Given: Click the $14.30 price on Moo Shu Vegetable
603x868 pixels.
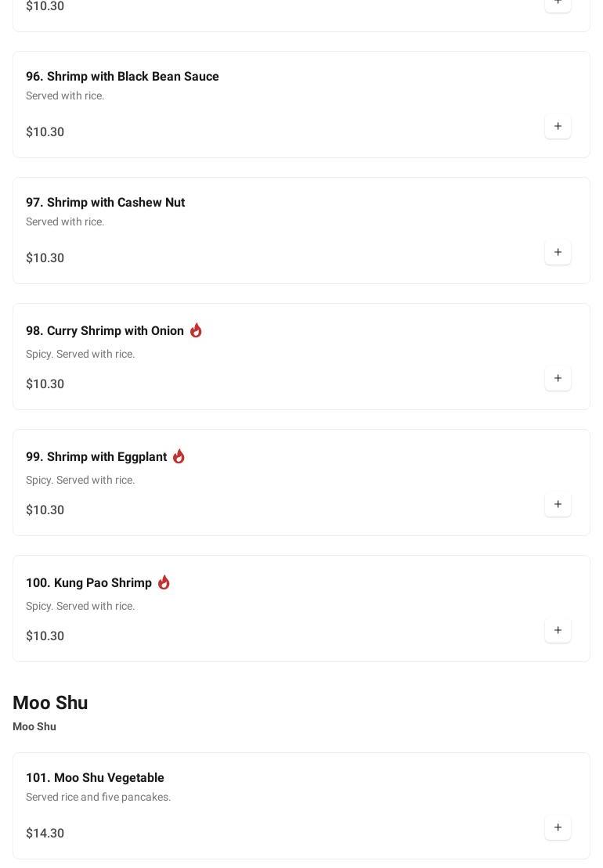Looking at the screenshot, I should [x=45, y=834].
